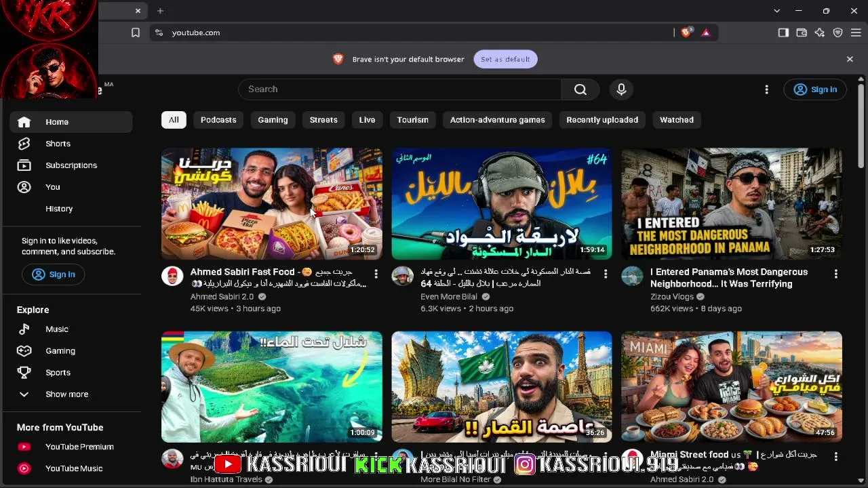Open Leo AI assistant
Image resolution: width=868 pixels, height=488 pixels.
(820, 33)
